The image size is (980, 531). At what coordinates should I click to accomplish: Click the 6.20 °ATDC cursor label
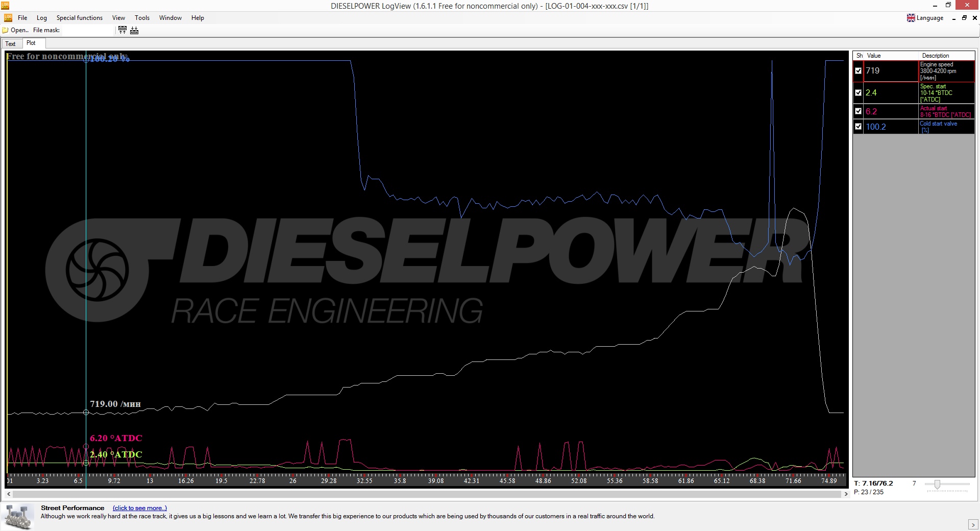tap(116, 438)
